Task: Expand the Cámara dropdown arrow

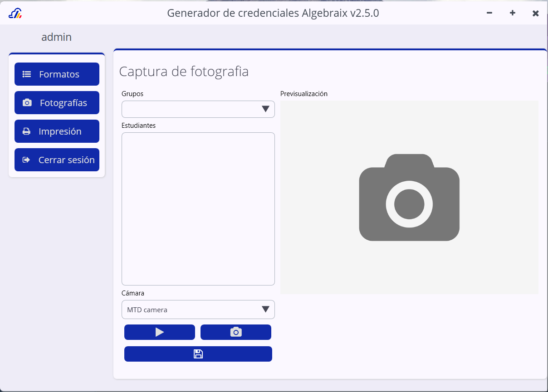Action: click(266, 310)
